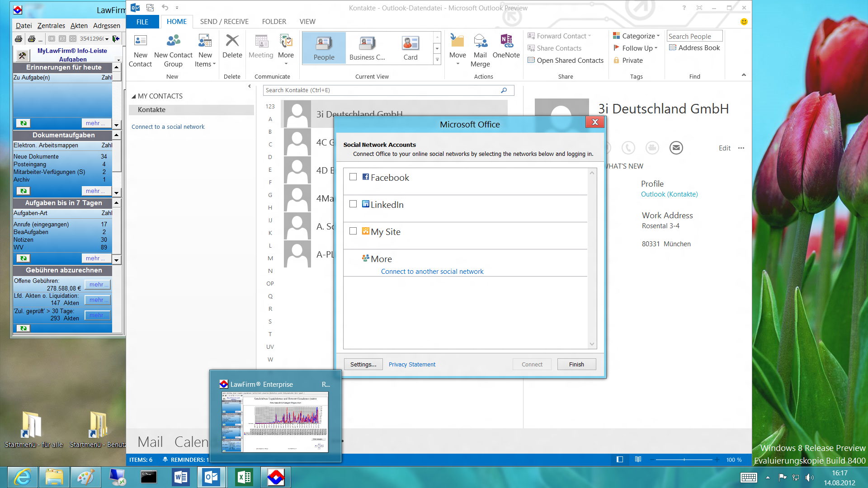The image size is (868, 488).
Task: Click the OneNote ribbon icon
Action: click(506, 42)
